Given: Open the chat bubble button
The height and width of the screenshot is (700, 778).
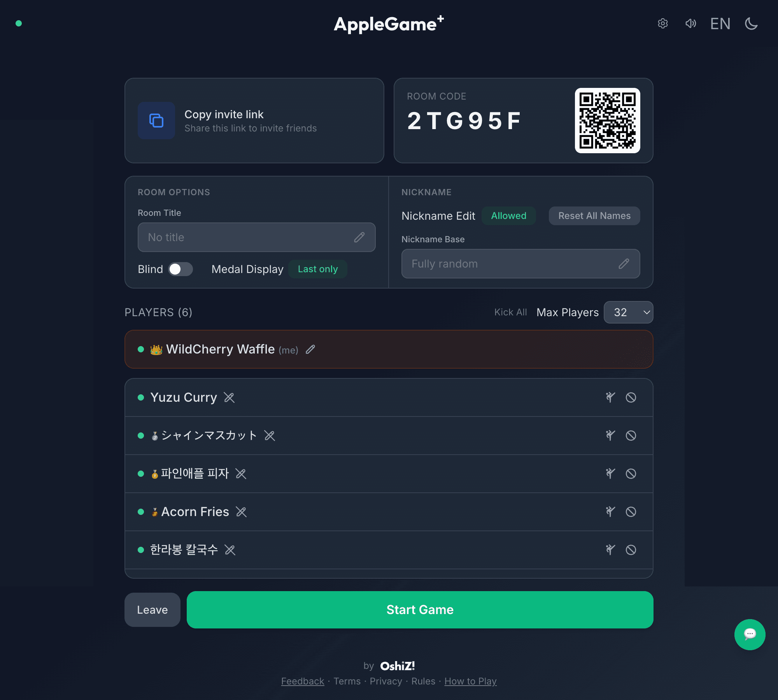Looking at the screenshot, I should 750,635.
